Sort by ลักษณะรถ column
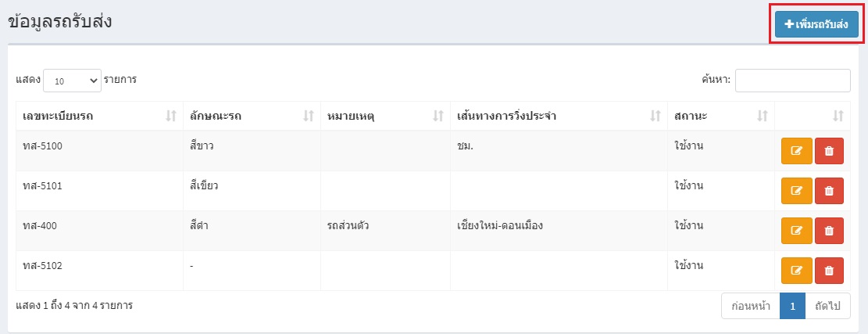 [252, 117]
